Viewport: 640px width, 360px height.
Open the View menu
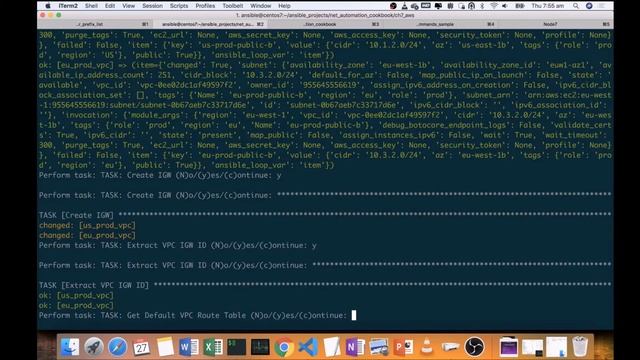(x=128, y=6)
